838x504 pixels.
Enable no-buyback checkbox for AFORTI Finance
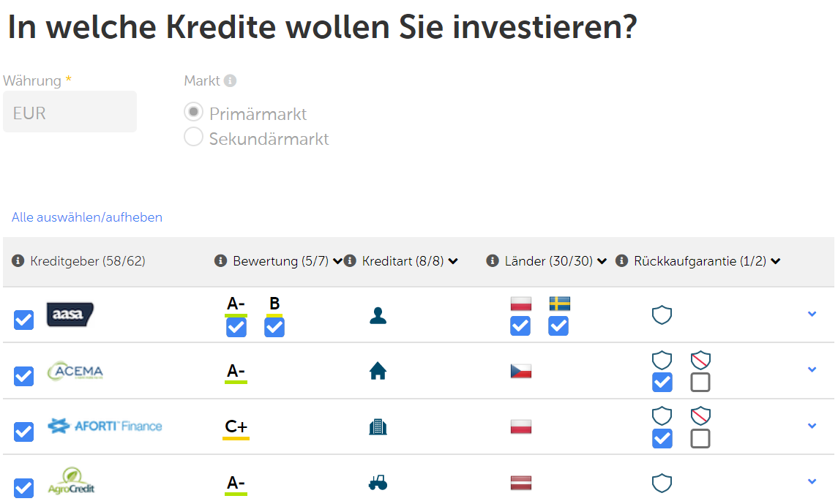pos(700,438)
